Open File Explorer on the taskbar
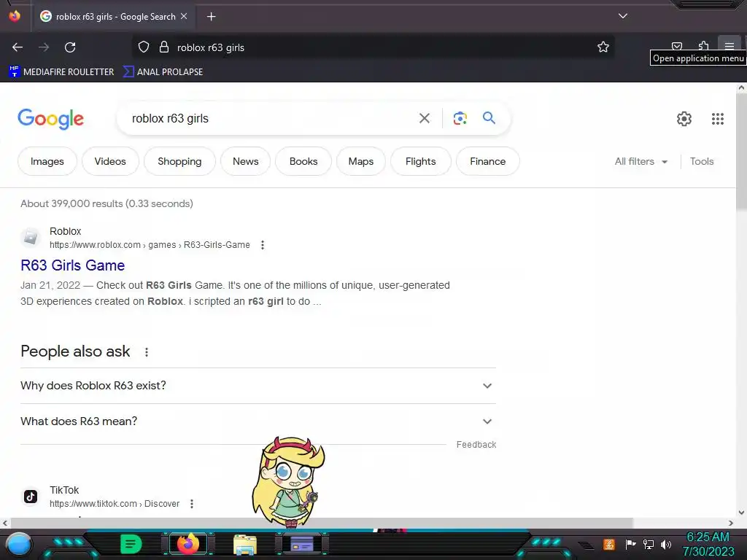The width and height of the screenshot is (747, 560). pyautogui.click(x=245, y=545)
